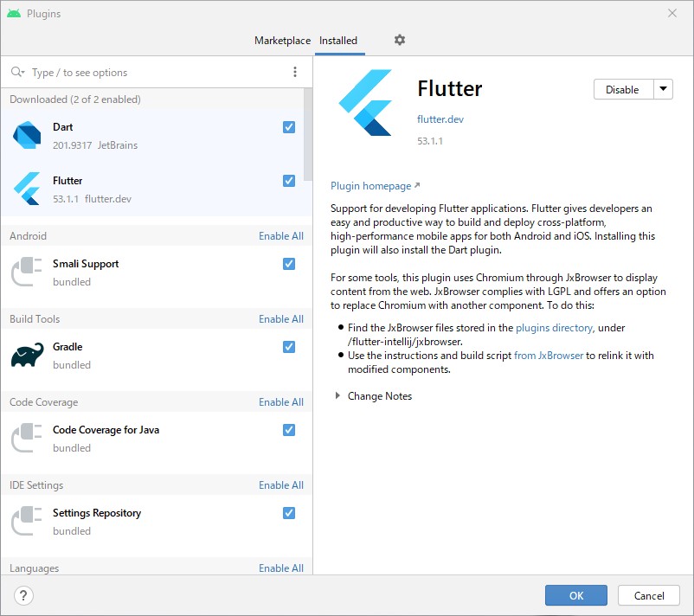The image size is (694, 616).
Task: Select the Dart plugin row name
Action: [x=62, y=127]
